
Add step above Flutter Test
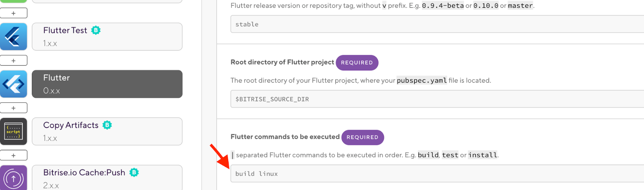click(14, 13)
